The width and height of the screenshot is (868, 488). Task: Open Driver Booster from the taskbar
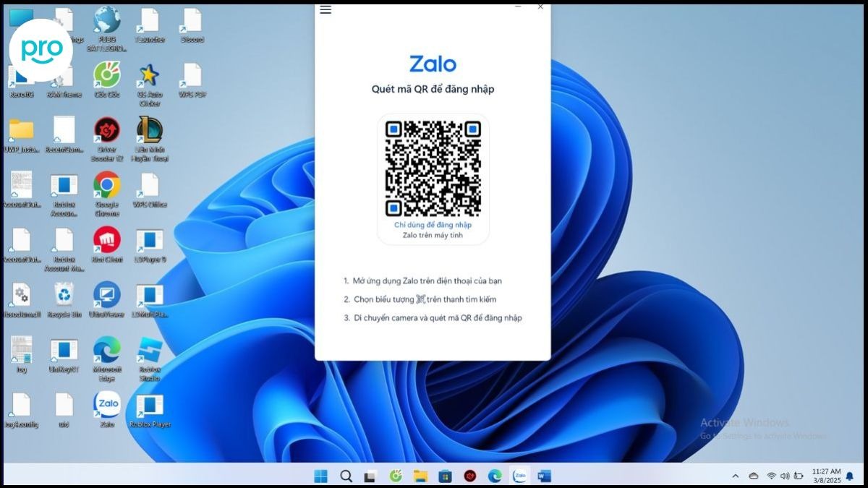[x=470, y=476]
